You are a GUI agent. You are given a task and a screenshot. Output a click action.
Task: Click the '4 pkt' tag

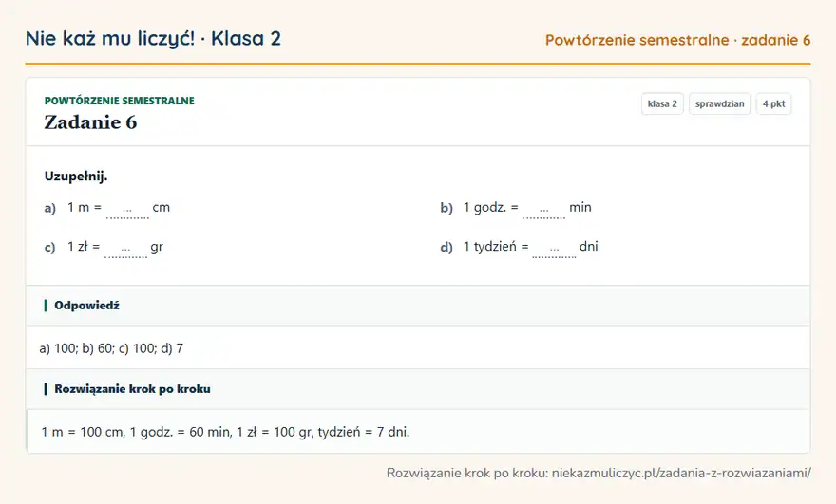click(773, 103)
